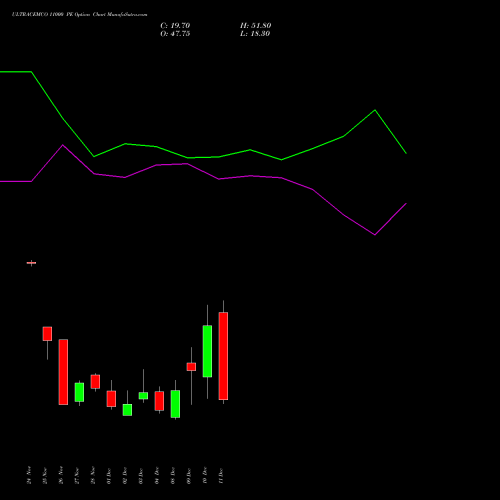Click the low value 'L: 18.30'
The width and height of the screenshot is (500, 500).
[x=255, y=34]
